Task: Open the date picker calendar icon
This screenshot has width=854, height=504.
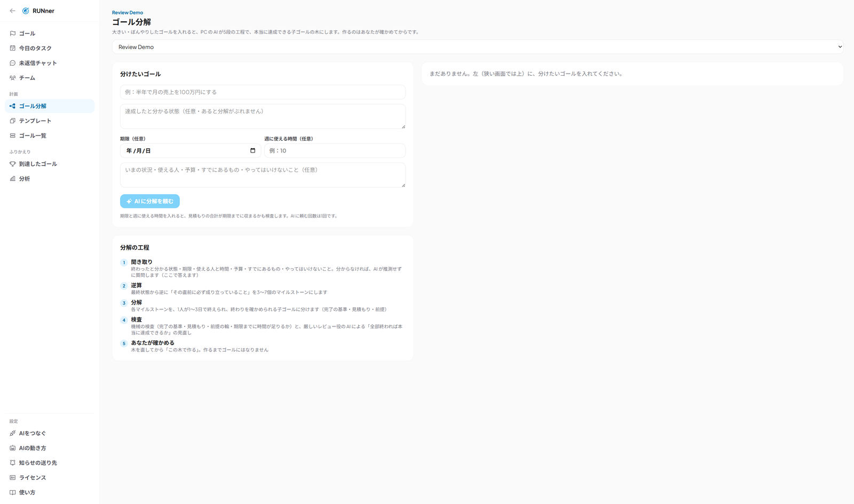Action: [x=253, y=150]
